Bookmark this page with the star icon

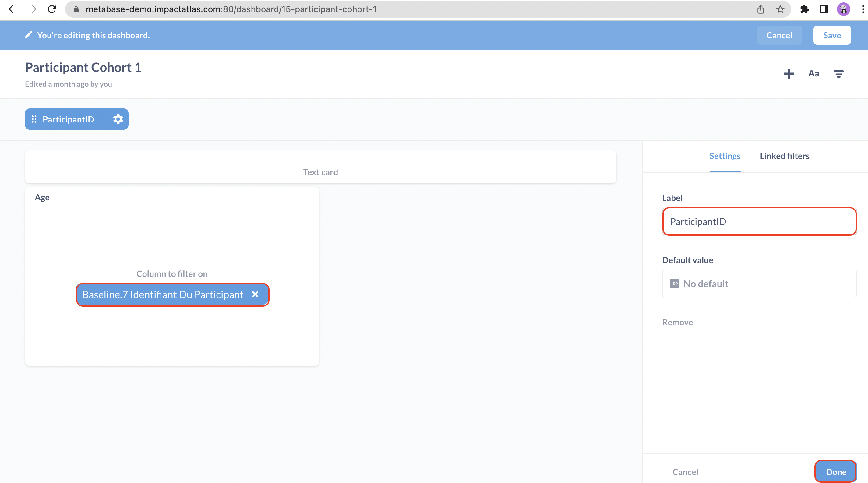(x=780, y=9)
